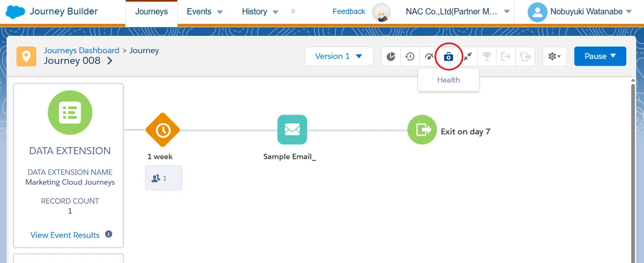Click the Einstein avatar icon

click(x=382, y=12)
